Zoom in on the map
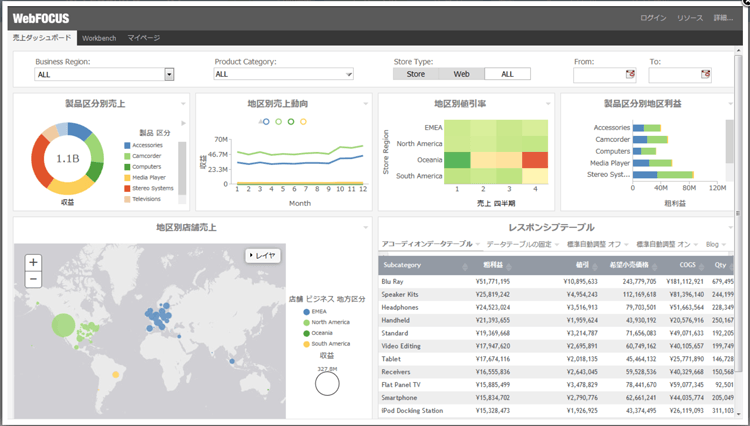The image size is (750, 426). (x=33, y=263)
